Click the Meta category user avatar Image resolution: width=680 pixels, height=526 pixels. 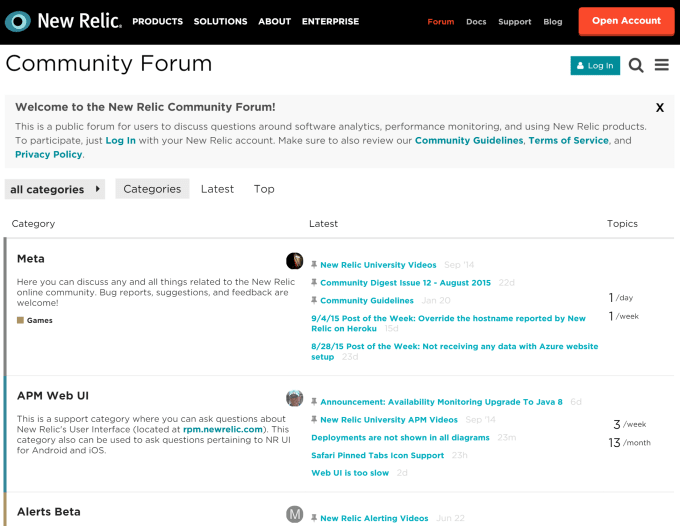tap(294, 261)
